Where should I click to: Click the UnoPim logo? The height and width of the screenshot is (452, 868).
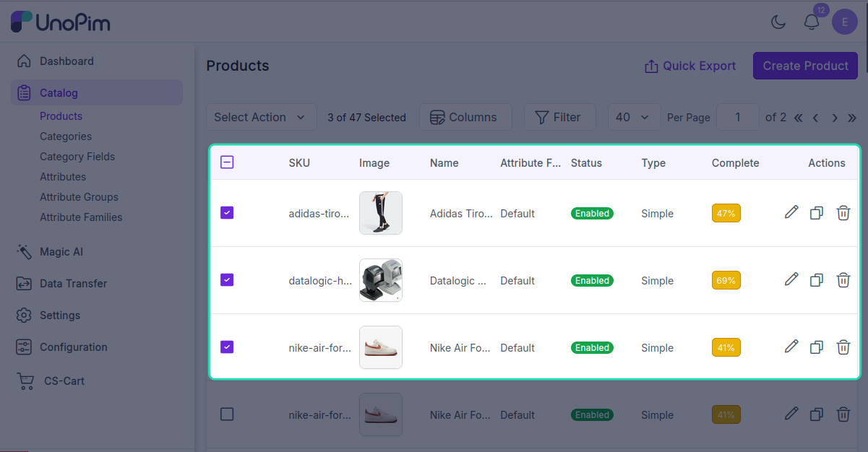[61, 22]
